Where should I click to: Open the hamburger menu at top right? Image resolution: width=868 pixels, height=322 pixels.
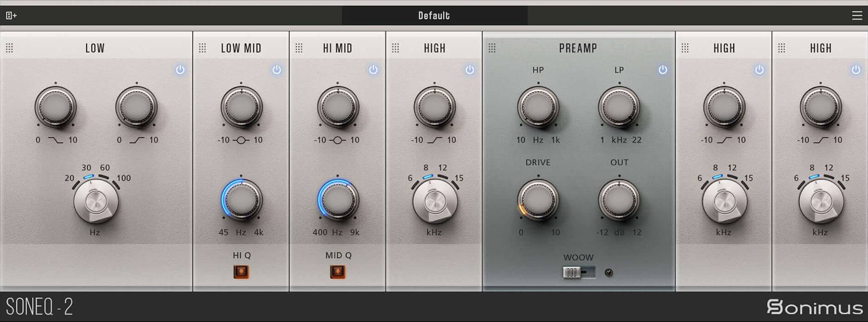(857, 16)
